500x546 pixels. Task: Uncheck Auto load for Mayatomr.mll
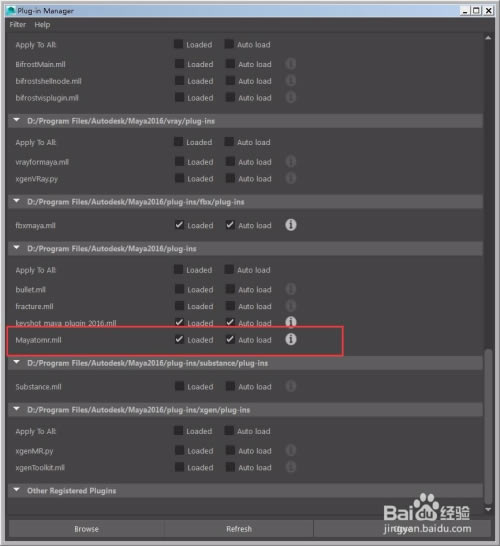[x=230, y=339]
